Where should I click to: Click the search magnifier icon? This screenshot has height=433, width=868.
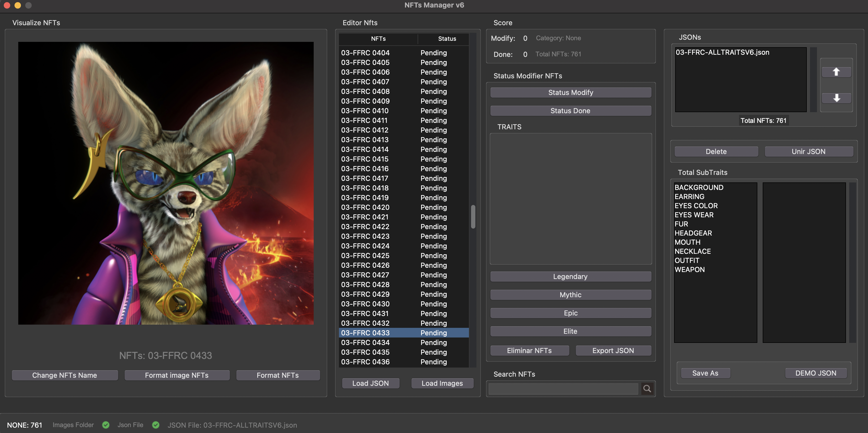click(x=647, y=388)
